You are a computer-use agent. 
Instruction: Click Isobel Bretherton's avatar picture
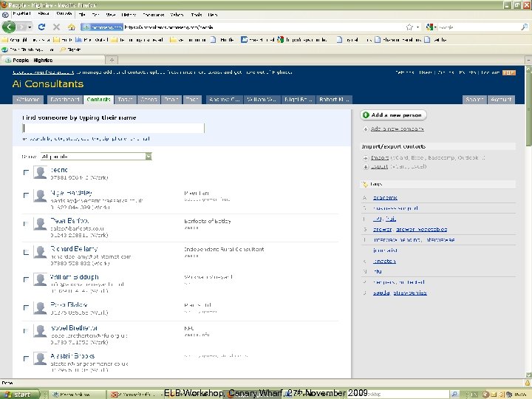click(40, 331)
